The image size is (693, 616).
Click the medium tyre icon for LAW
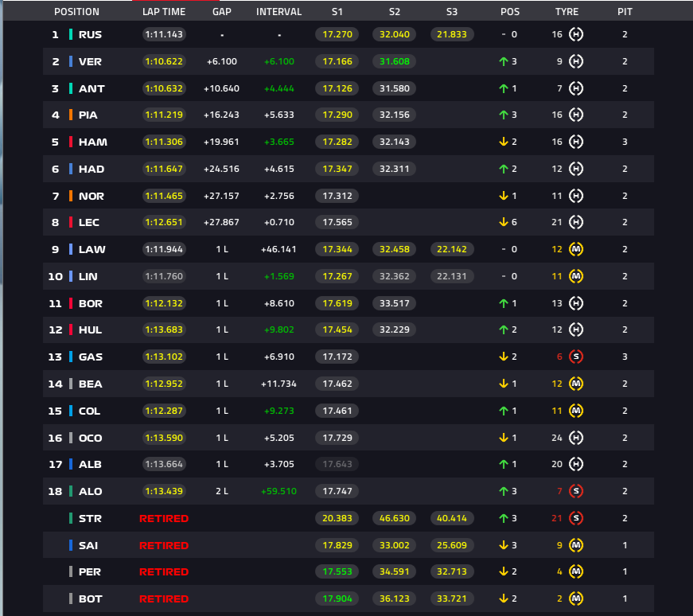[x=576, y=249]
